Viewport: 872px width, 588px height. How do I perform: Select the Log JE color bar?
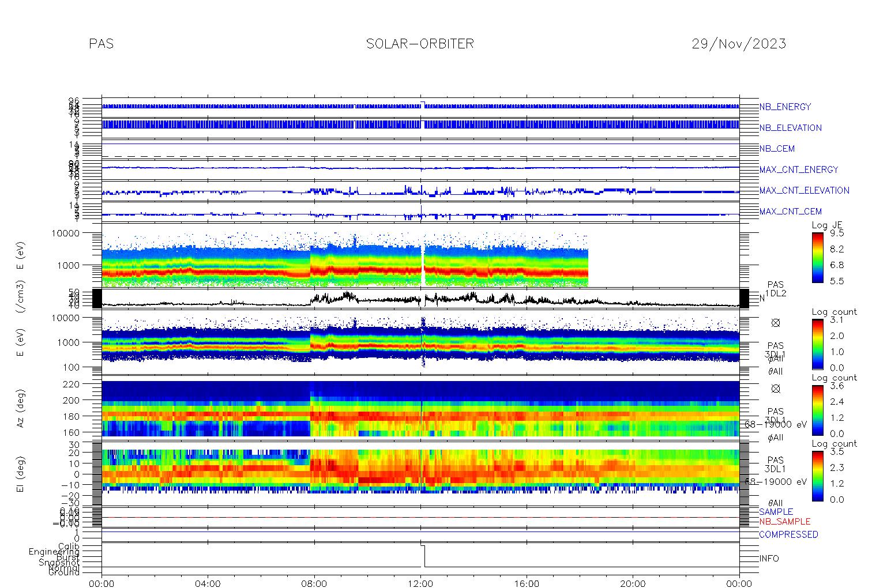click(817, 257)
